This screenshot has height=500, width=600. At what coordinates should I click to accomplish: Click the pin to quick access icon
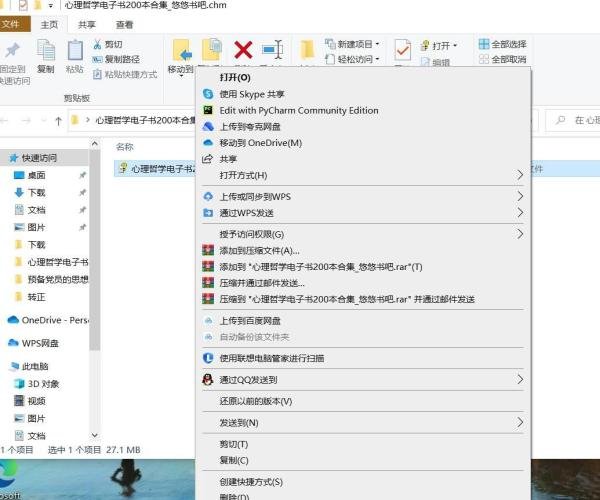click(12, 50)
